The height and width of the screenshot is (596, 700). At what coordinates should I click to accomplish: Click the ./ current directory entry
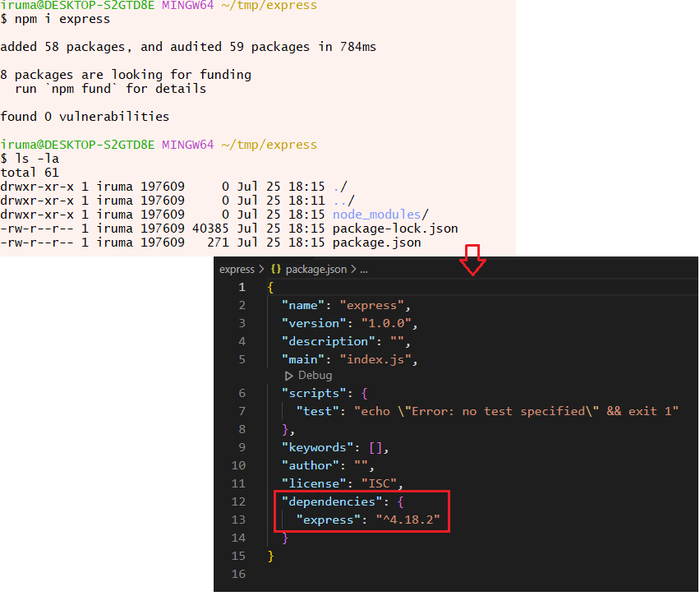coord(340,187)
